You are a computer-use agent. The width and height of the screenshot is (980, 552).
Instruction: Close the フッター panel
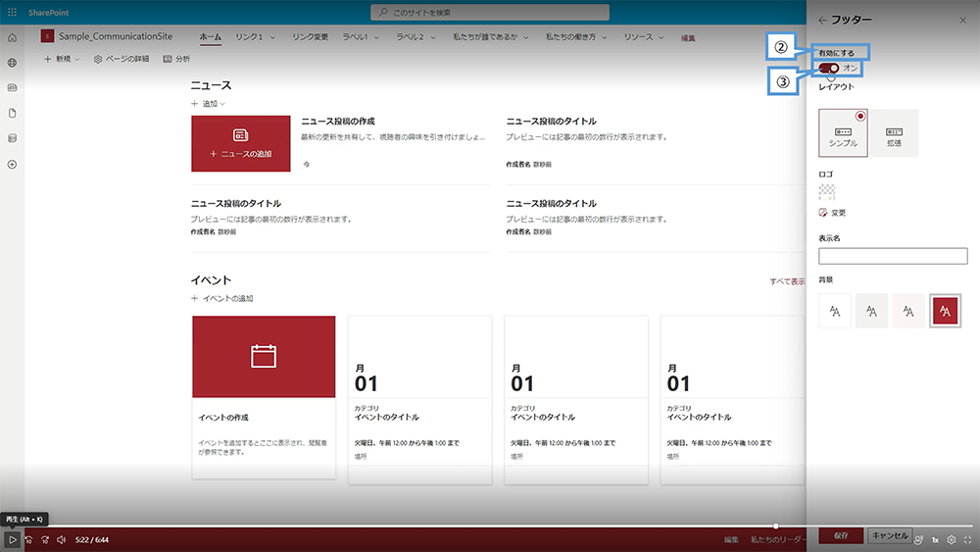point(962,20)
